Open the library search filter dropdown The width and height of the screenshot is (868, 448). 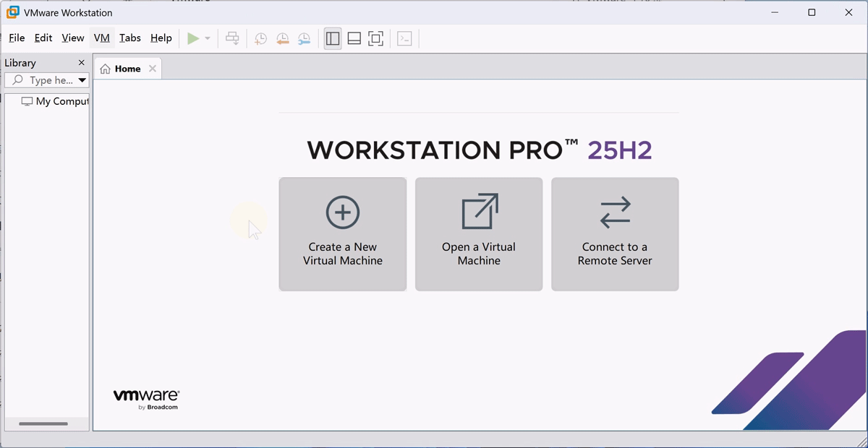82,80
